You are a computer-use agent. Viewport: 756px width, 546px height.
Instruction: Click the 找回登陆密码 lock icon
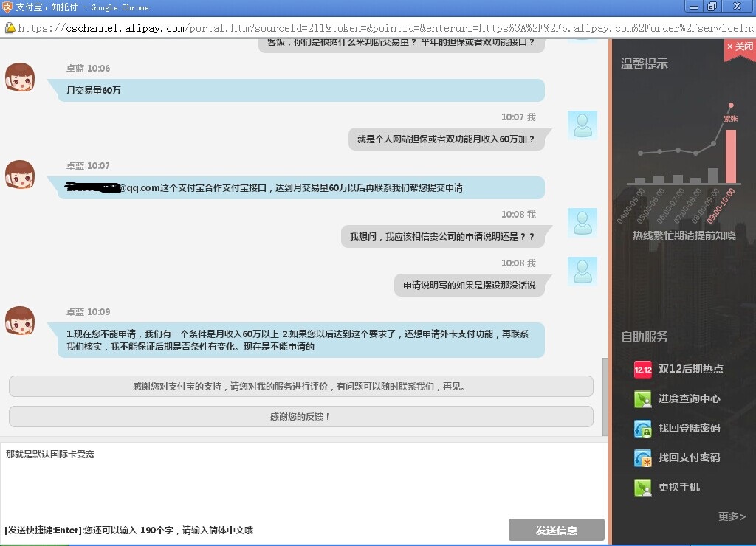click(x=642, y=429)
